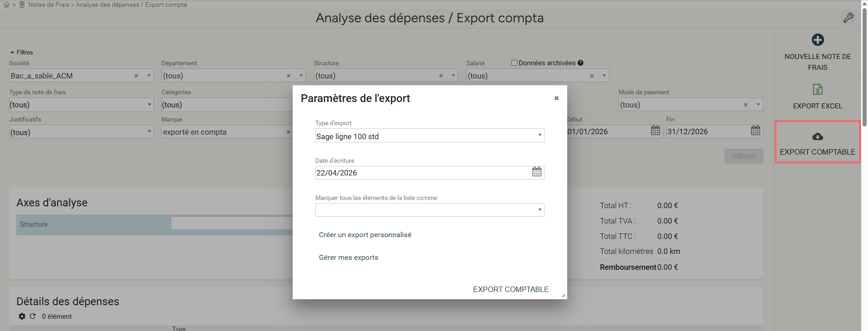This screenshot has height=331, width=868.
Task: Expand Marquer tous les éléments dropdown
Action: coord(429,210)
